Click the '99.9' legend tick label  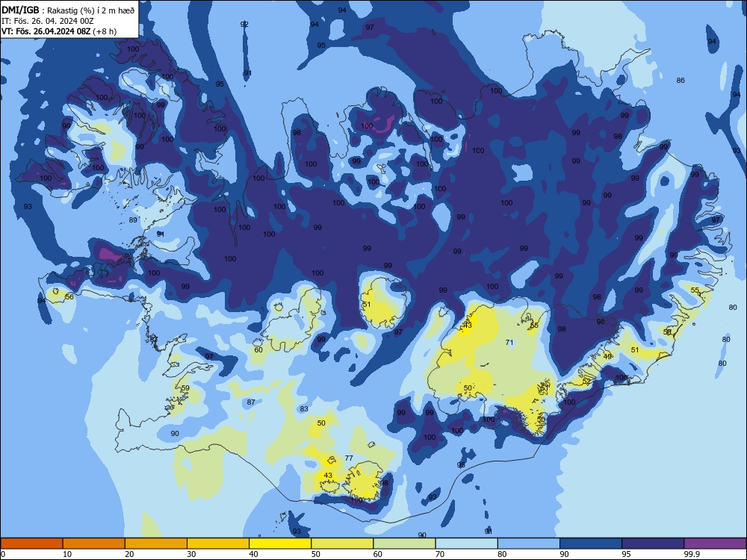691,554
